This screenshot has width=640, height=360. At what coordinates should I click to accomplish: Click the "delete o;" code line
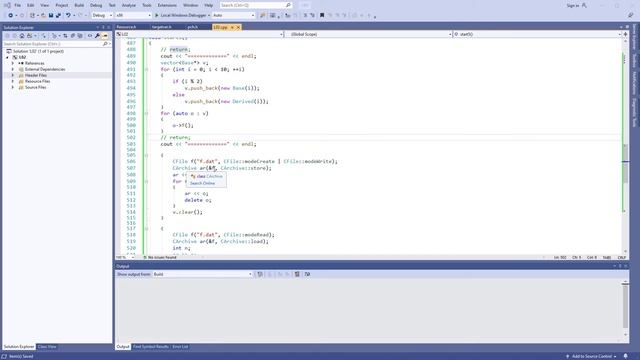click(198, 200)
